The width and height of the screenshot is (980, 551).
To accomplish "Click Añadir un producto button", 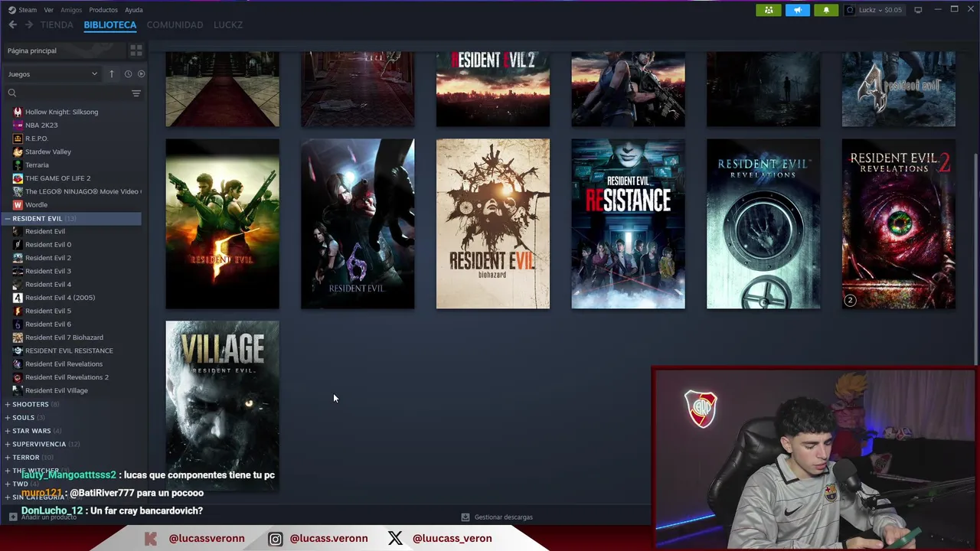I will click(x=43, y=517).
